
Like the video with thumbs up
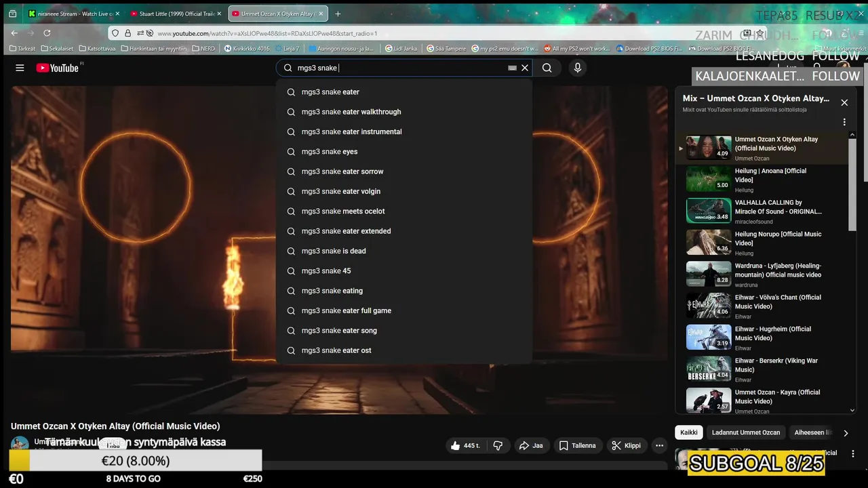click(x=465, y=445)
